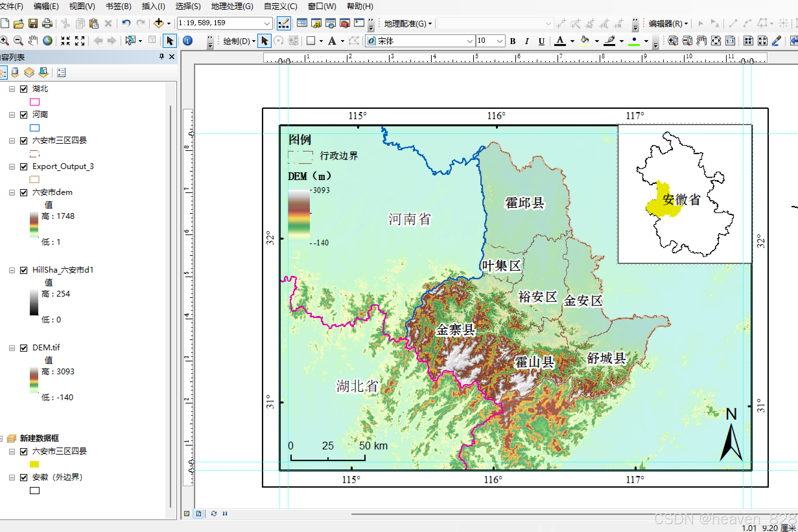Select the Pan hand tool

pos(33,41)
